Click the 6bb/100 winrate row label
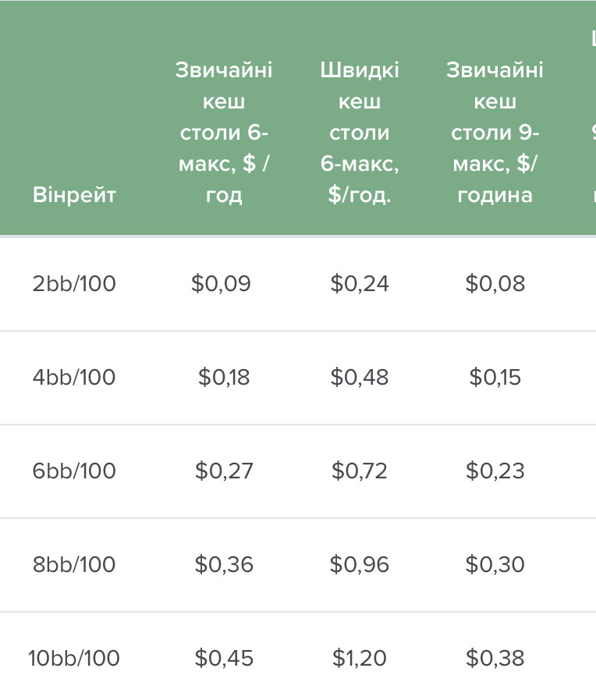This screenshot has height=700, width=596. (74, 471)
